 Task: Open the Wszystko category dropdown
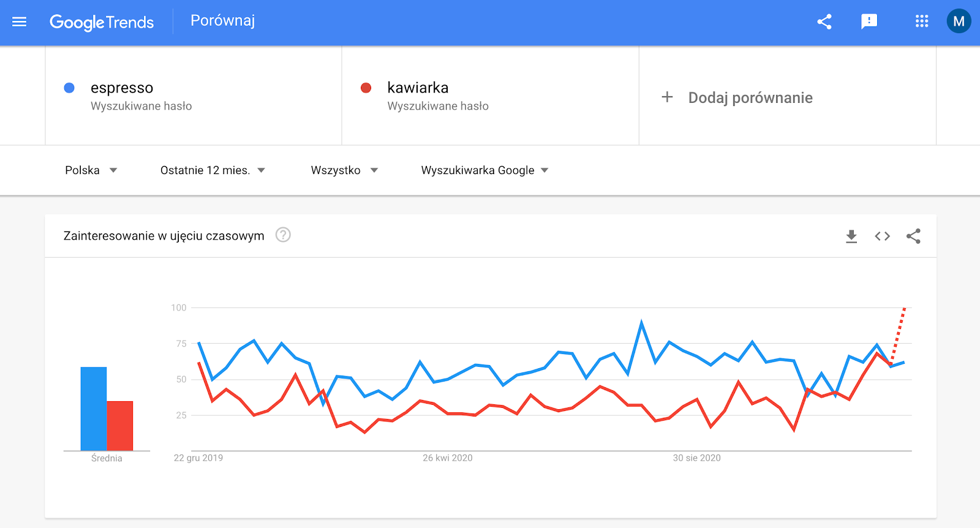tap(343, 170)
